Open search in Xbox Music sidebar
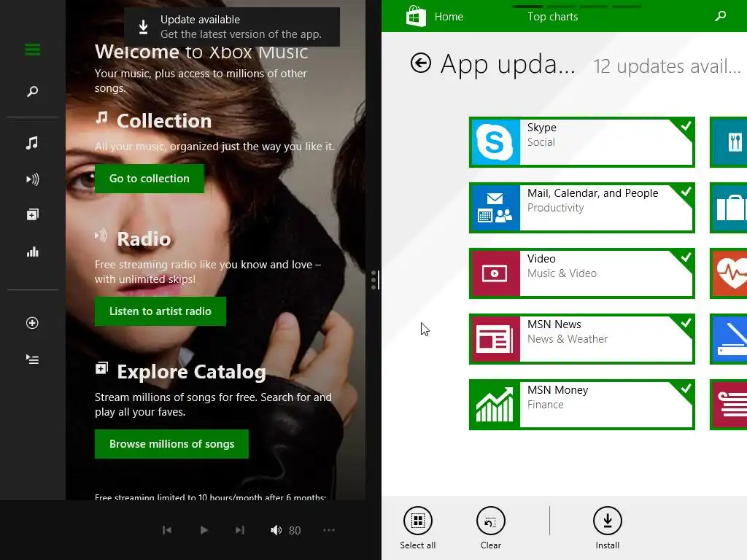The width and height of the screenshot is (747, 560). click(32, 91)
